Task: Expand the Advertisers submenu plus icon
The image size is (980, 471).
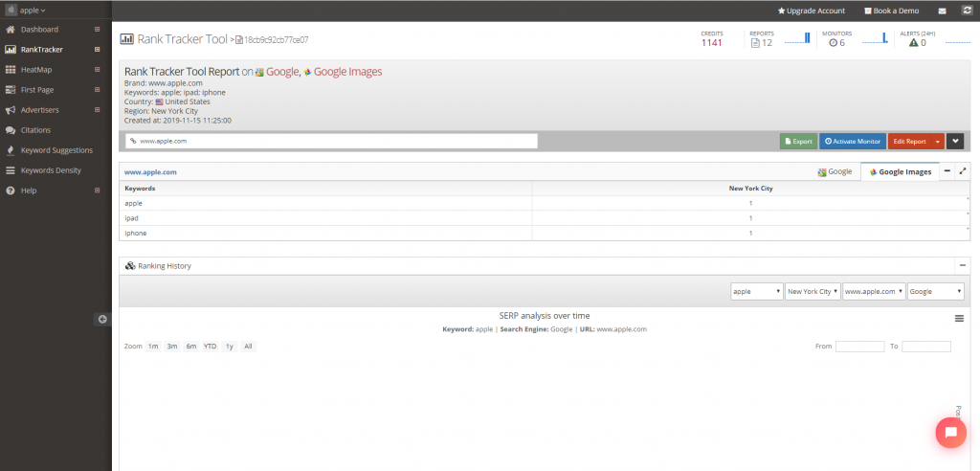Action: coord(97,110)
